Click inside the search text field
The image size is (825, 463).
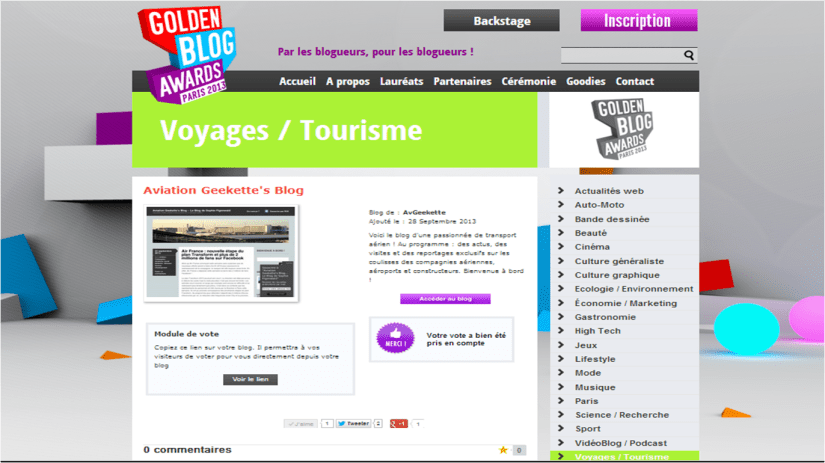click(620, 56)
